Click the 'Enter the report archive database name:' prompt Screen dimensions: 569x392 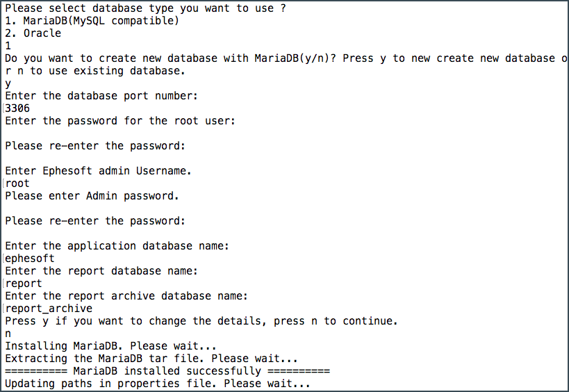click(126, 296)
